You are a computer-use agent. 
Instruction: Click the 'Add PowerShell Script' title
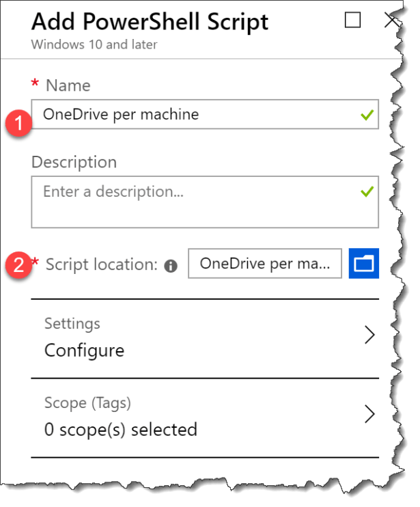point(150,21)
